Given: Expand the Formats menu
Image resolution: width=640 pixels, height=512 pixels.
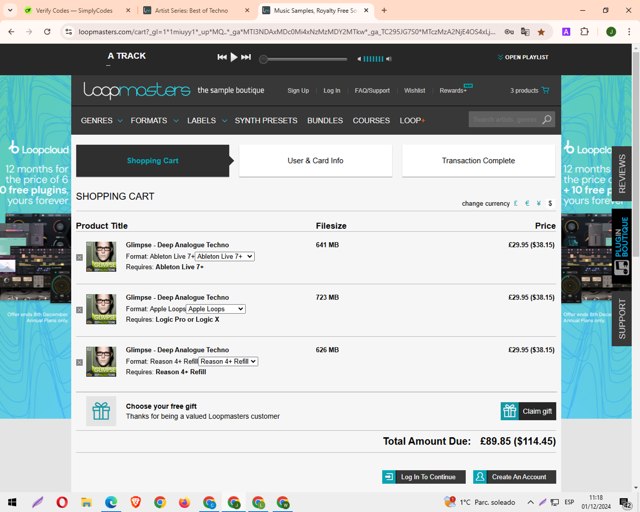Looking at the screenshot, I should (154, 120).
